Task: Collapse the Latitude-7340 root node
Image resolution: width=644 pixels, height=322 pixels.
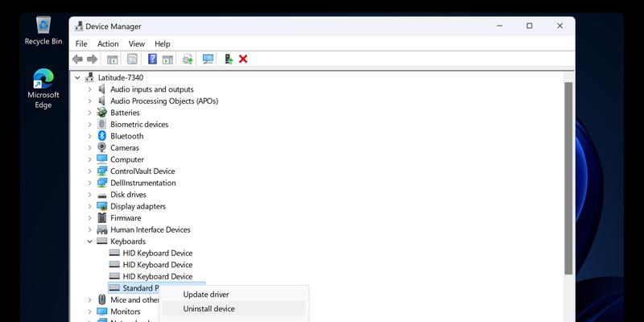Action: click(77, 77)
